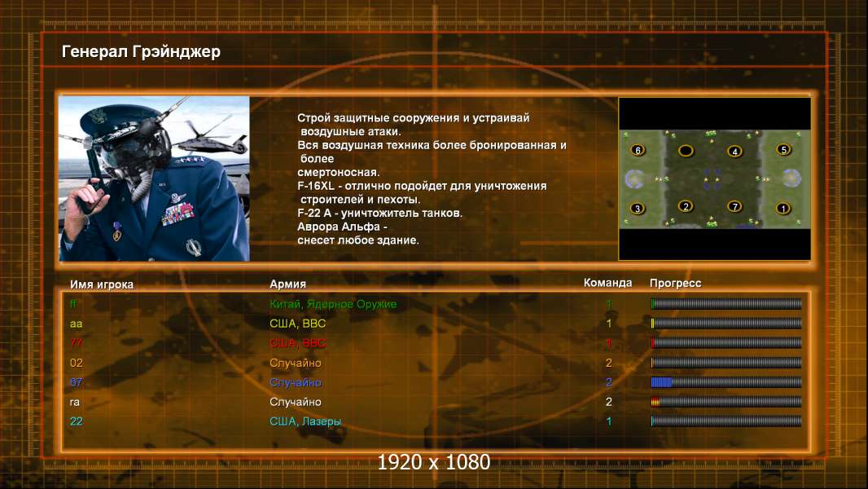Click "Случайно" army of player ra

click(296, 402)
